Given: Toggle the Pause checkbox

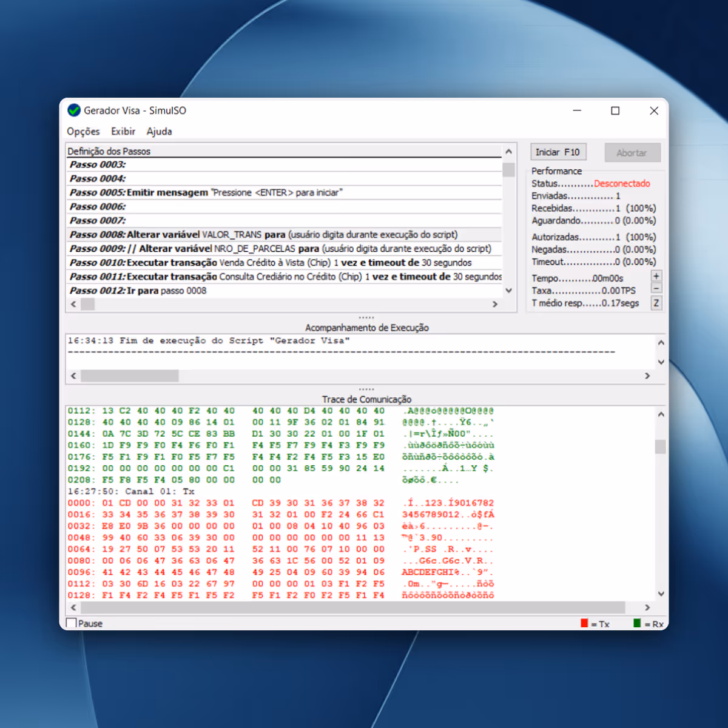Looking at the screenshot, I should (72, 623).
